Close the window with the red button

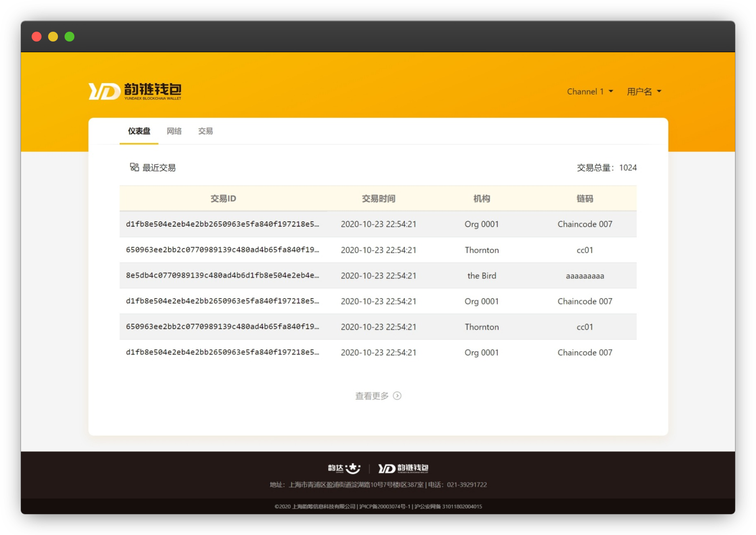click(37, 37)
